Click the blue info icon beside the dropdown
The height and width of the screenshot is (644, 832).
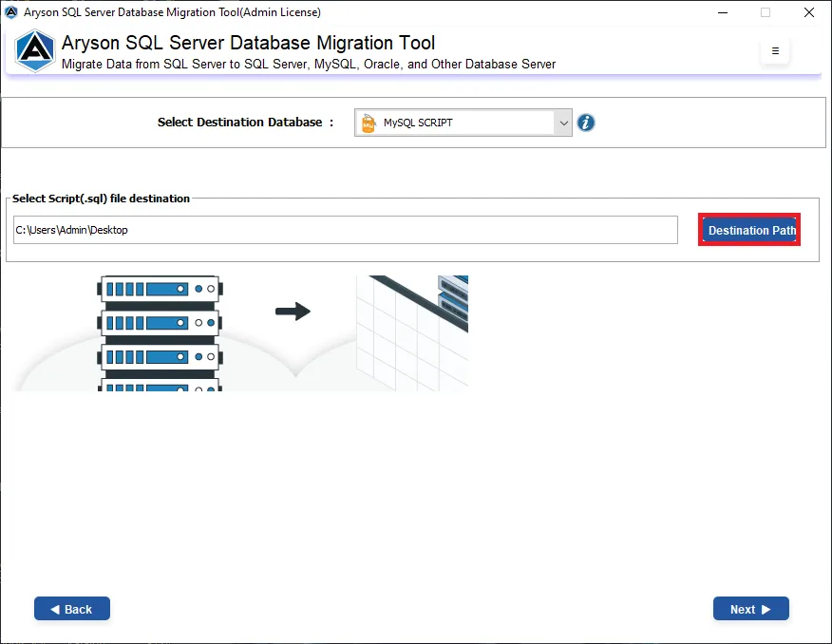586,123
